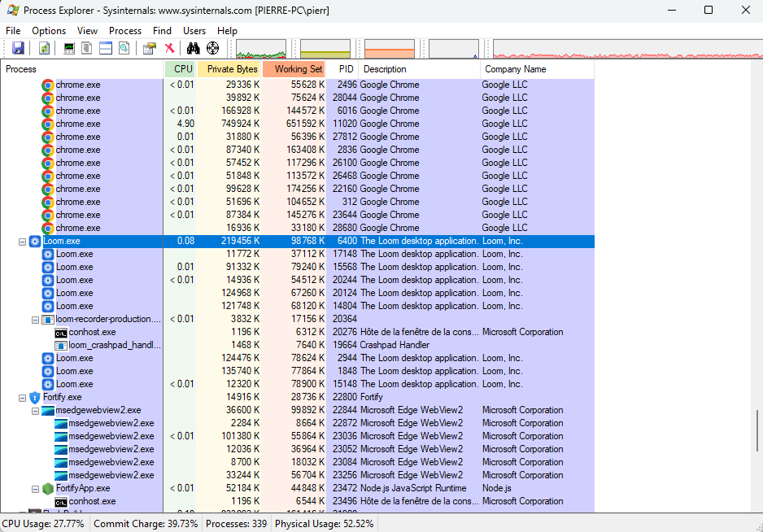Image resolution: width=763 pixels, height=532 pixels.
Task: Collapse the loom-recorder-production tree node
Action: [35, 320]
